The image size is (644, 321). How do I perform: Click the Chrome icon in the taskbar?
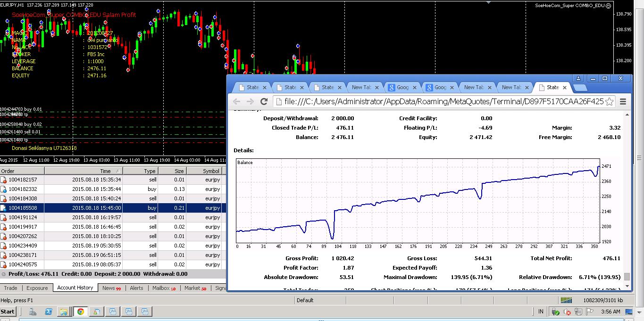point(81,312)
